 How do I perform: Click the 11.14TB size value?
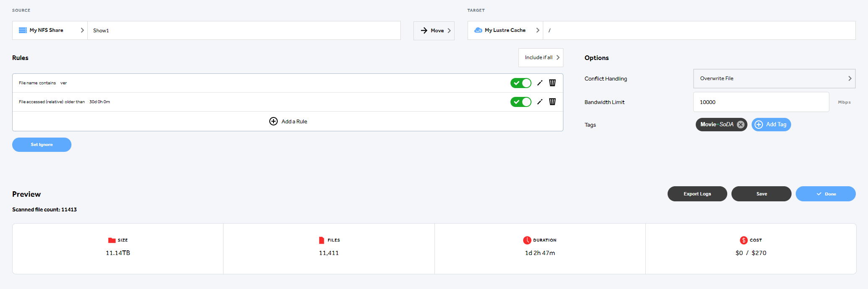pyautogui.click(x=118, y=253)
